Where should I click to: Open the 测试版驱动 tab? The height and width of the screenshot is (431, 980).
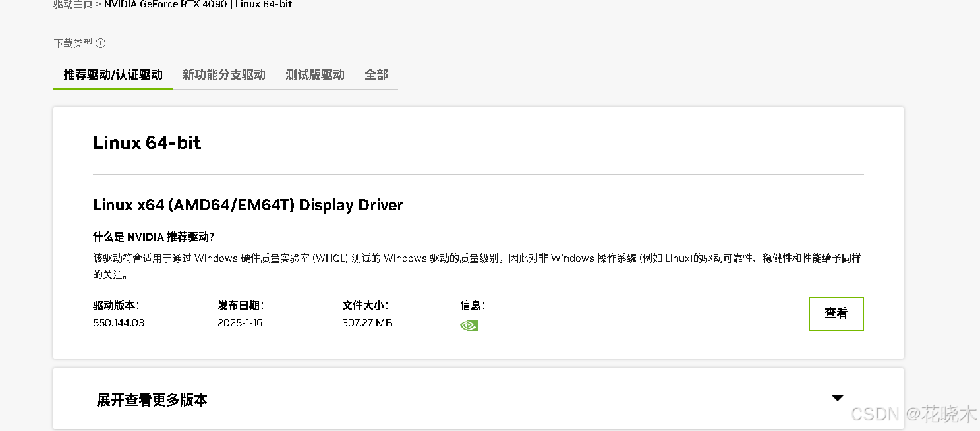[x=315, y=74]
